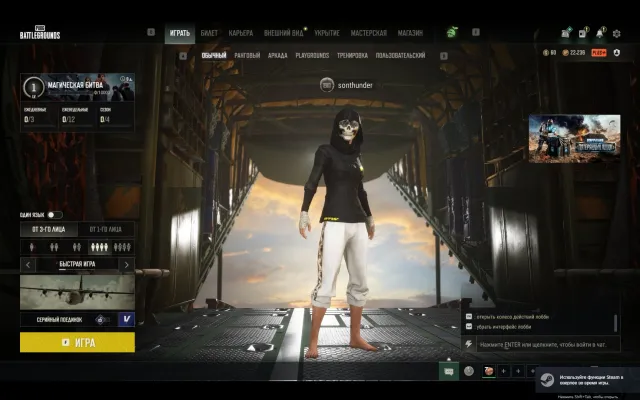
Task: Open the МАГИЧЕСКАЯ БИТВА pass banner
Action: 78,87
